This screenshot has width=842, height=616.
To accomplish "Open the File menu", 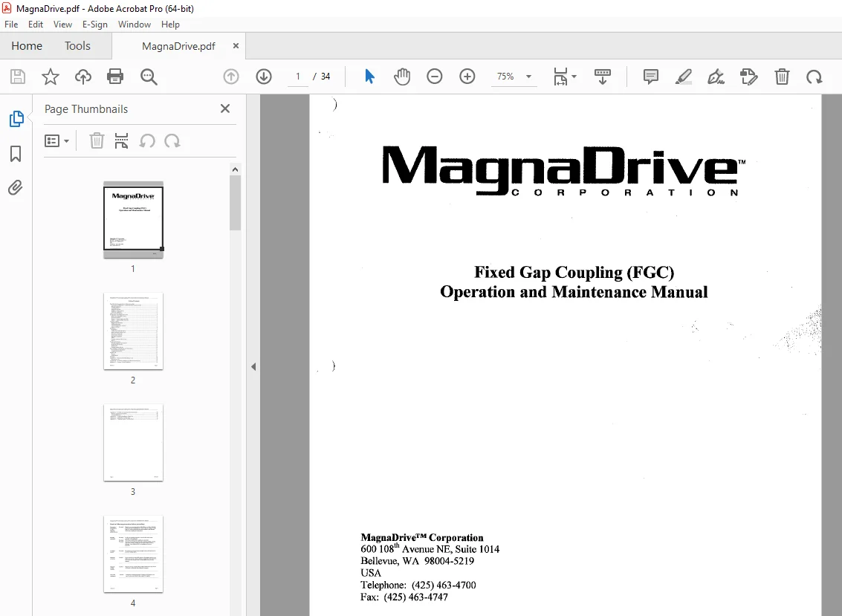I will point(10,25).
